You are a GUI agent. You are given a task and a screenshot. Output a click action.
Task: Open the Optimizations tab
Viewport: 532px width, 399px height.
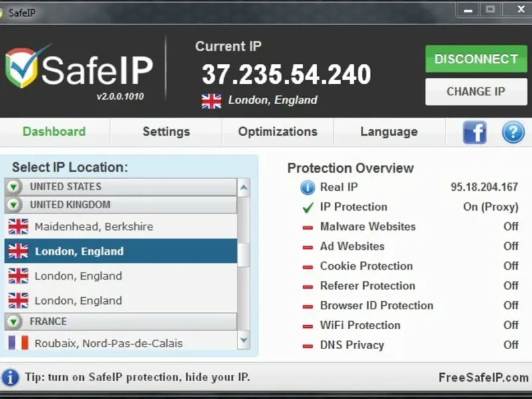tap(278, 132)
